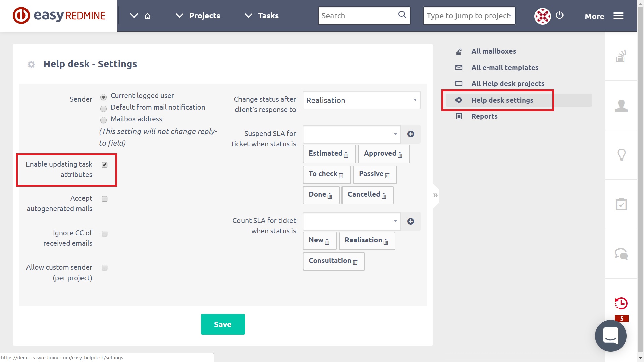Click the Save button
Image resolution: width=644 pixels, height=362 pixels.
(222, 324)
